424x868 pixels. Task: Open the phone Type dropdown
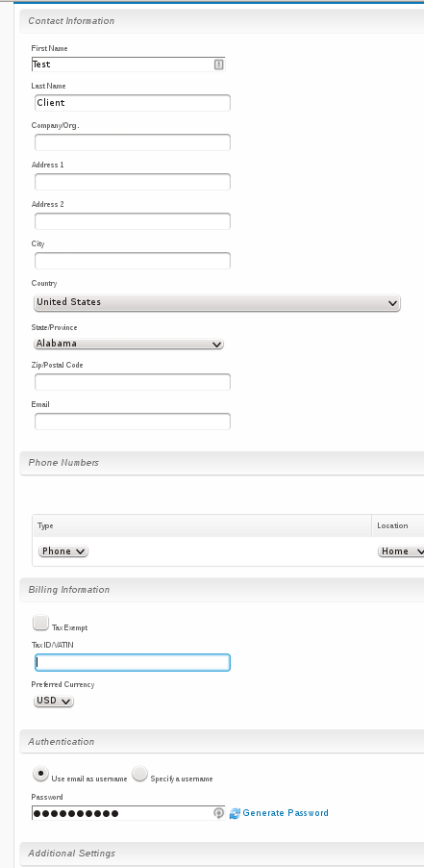click(63, 551)
